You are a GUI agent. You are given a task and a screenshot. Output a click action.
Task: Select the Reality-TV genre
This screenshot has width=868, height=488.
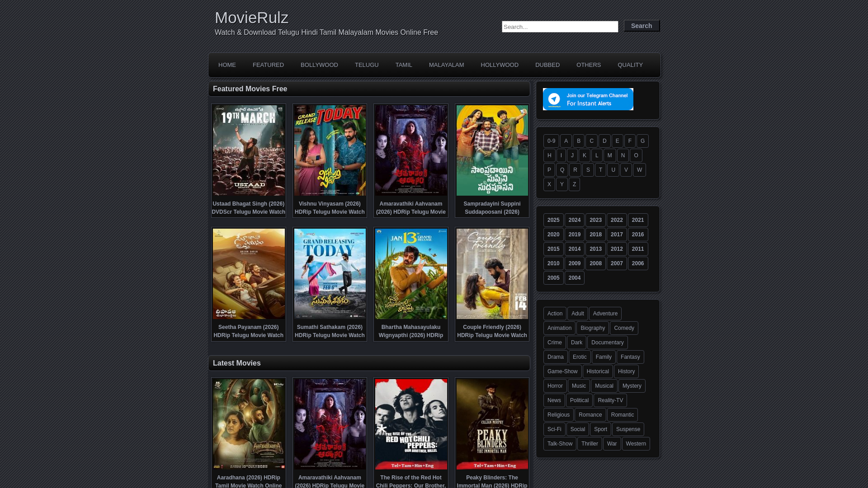[610, 400]
